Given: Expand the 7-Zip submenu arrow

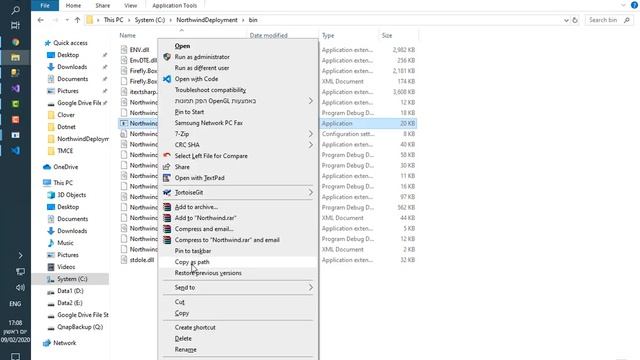Looking at the screenshot, I should click(311, 134).
